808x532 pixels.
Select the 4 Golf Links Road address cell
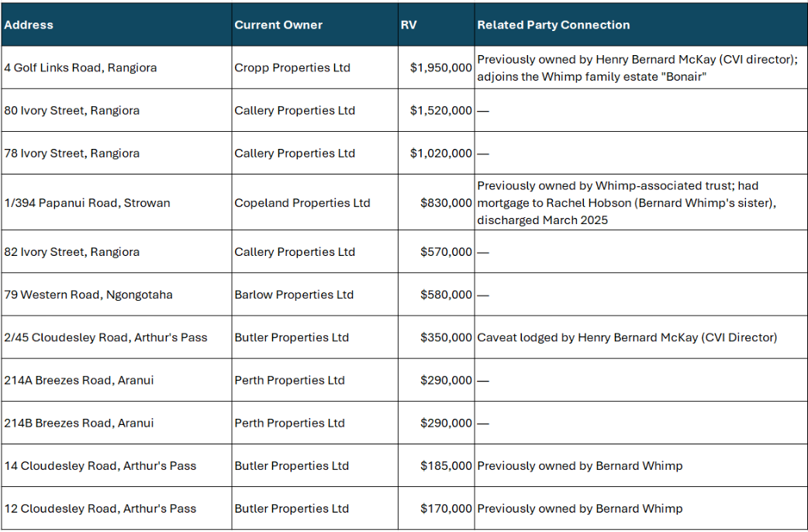81,67
